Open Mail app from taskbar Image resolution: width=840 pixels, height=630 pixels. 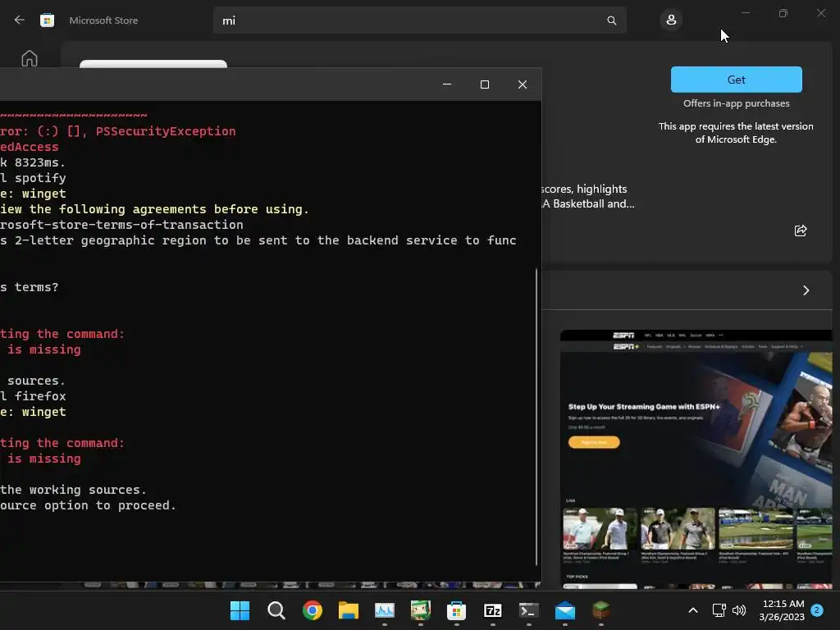tap(564, 610)
